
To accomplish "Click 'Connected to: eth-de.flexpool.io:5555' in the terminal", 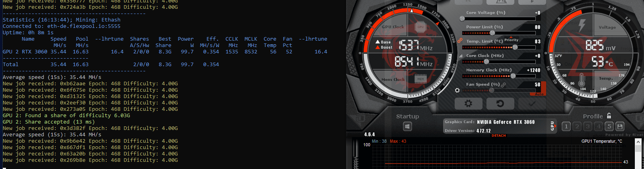I will click(62, 26).
